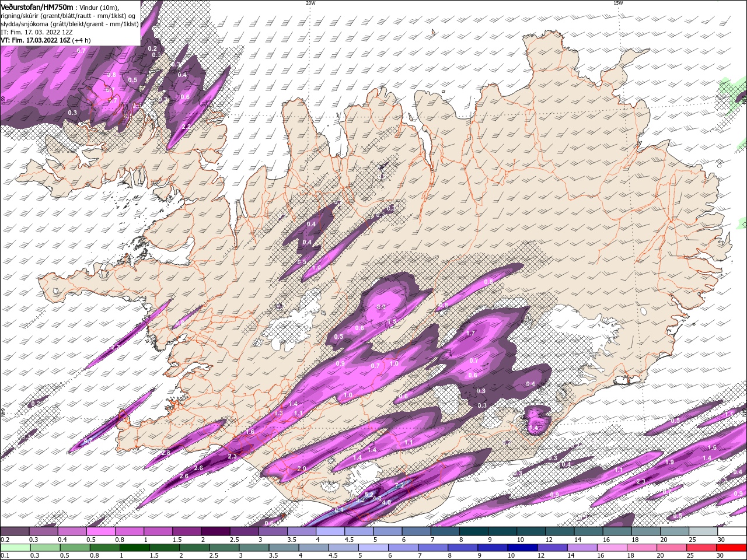Pick the rain scale swatch between 25 and 30
This screenshot has width=747, height=560.
[701, 548]
